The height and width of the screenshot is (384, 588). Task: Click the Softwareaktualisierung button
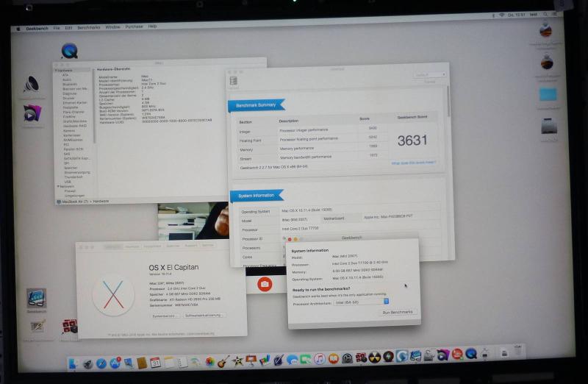(205, 316)
